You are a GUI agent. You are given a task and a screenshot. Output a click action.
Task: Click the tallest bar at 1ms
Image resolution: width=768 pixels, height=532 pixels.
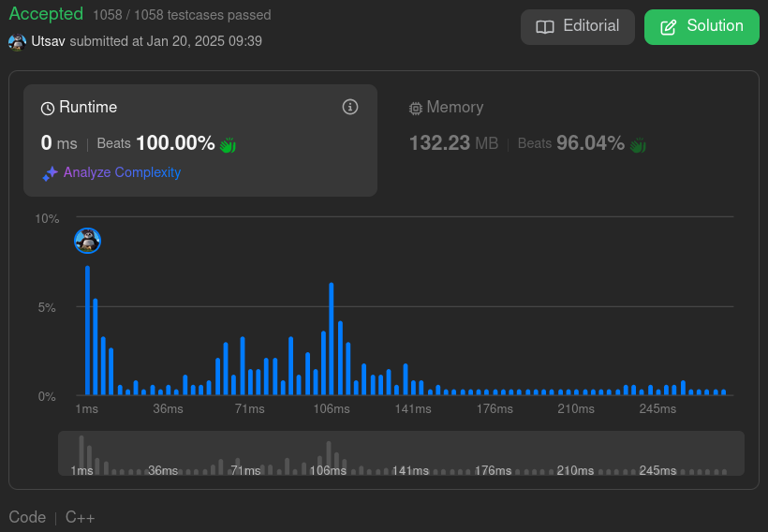(87, 330)
